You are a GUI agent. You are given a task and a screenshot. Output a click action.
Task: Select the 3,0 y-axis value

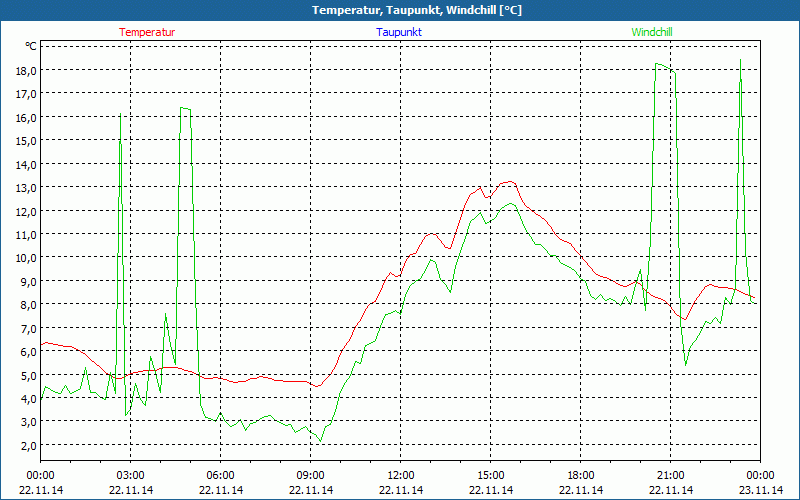pyautogui.click(x=28, y=422)
